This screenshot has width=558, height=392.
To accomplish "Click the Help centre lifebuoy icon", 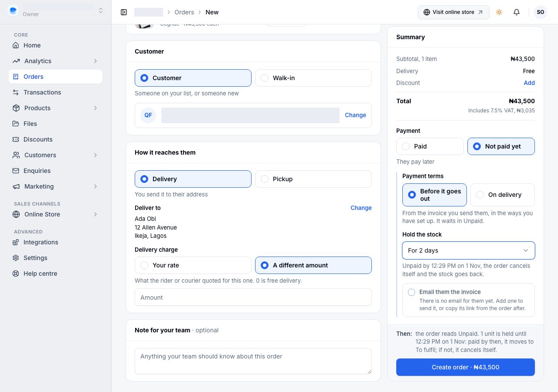I will [x=16, y=274].
